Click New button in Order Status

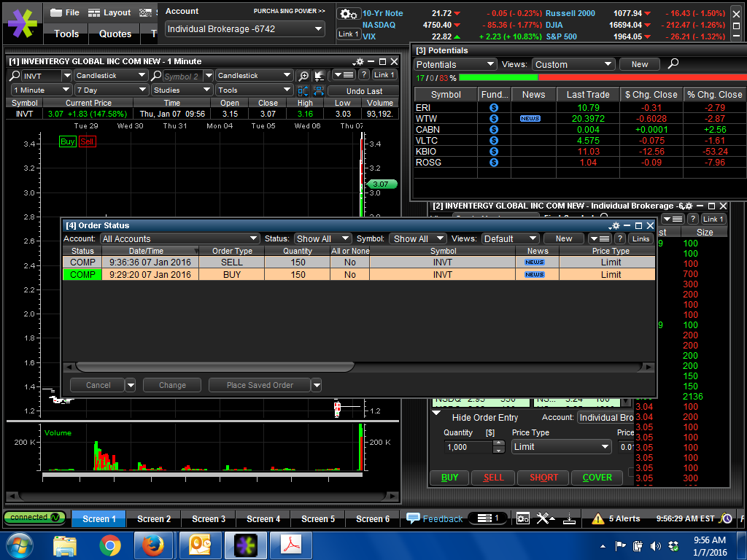(x=564, y=238)
